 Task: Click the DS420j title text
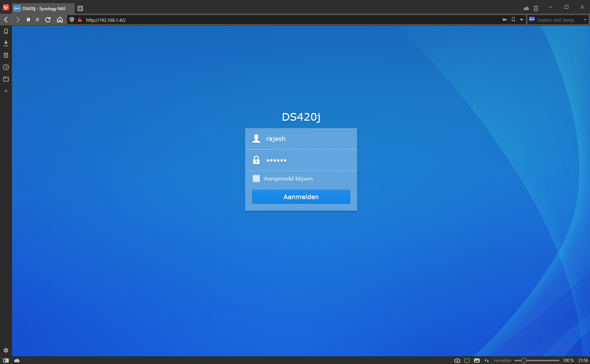coord(301,117)
